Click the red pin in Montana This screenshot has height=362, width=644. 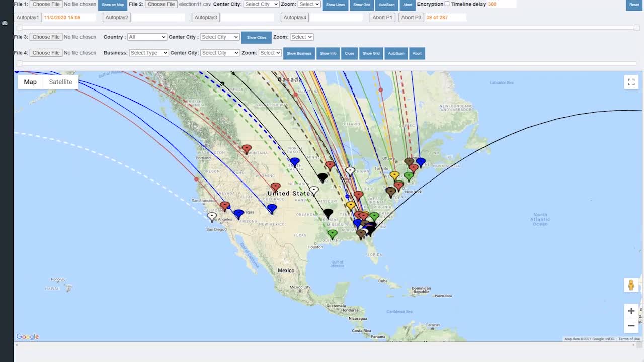click(x=247, y=149)
